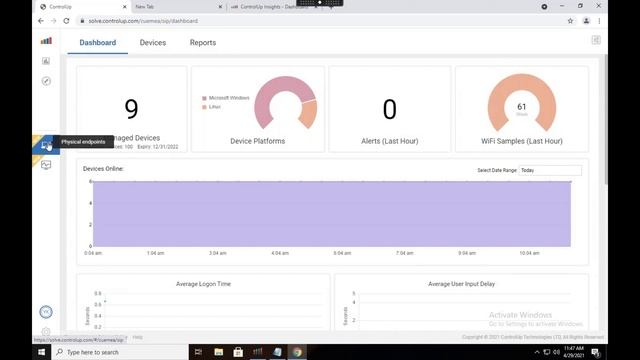640x360 pixels.
Task: Select the ControlUp browser tab
Action: (82, 7)
